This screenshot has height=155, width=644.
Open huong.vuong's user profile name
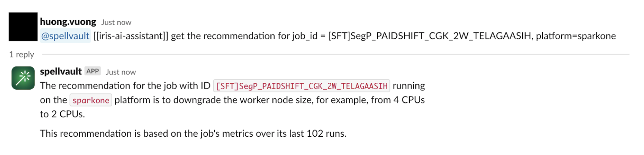tap(68, 22)
